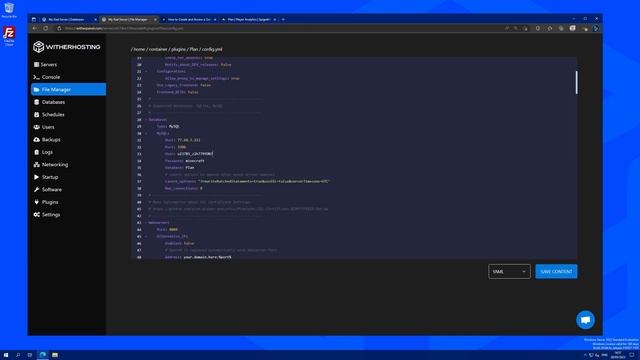The height and width of the screenshot is (360, 640).
Task: Switch to the Plan Player Analytics tab
Action: coord(249,19)
